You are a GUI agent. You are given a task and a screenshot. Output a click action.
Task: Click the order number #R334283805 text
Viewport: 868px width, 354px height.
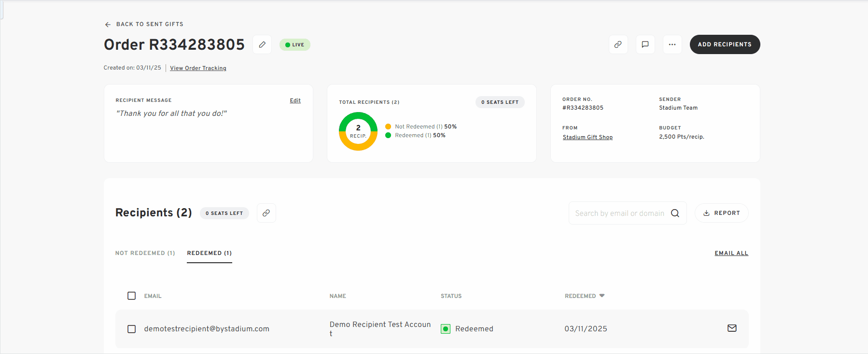pyautogui.click(x=583, y=108)
